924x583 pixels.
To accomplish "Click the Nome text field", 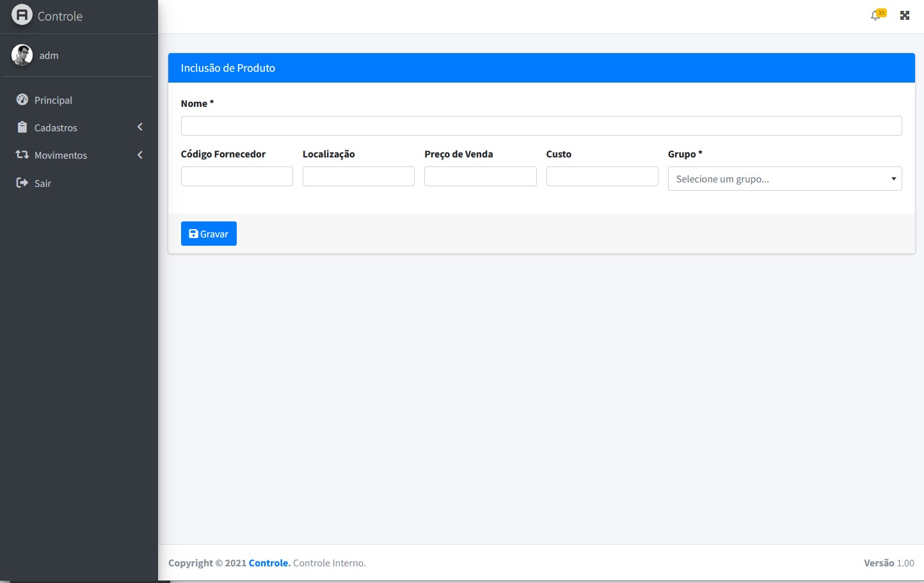I will point(541,125).
